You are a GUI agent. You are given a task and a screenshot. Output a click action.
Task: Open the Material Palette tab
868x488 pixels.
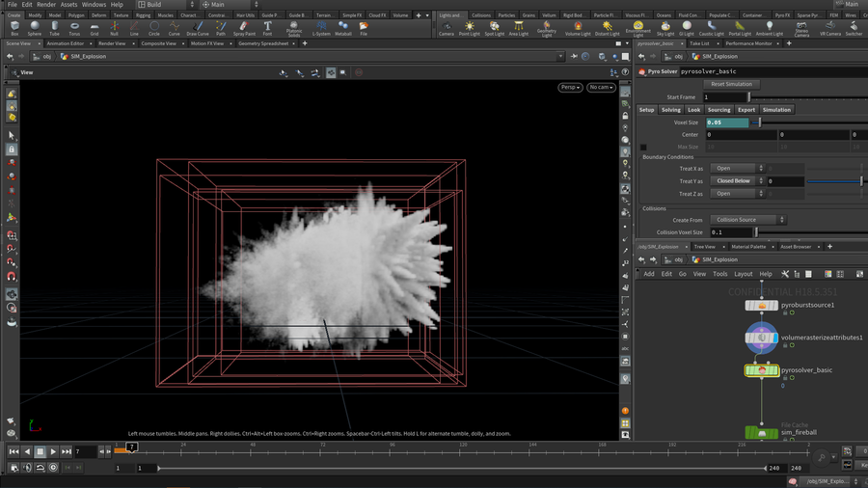point(748,247)
